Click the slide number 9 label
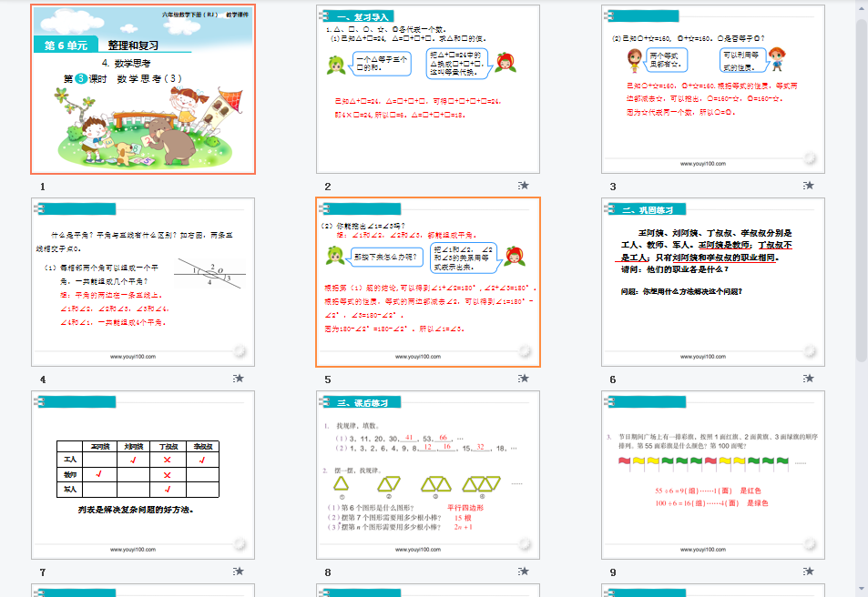Screen dimensions: 868x597 tap(613, 572)
